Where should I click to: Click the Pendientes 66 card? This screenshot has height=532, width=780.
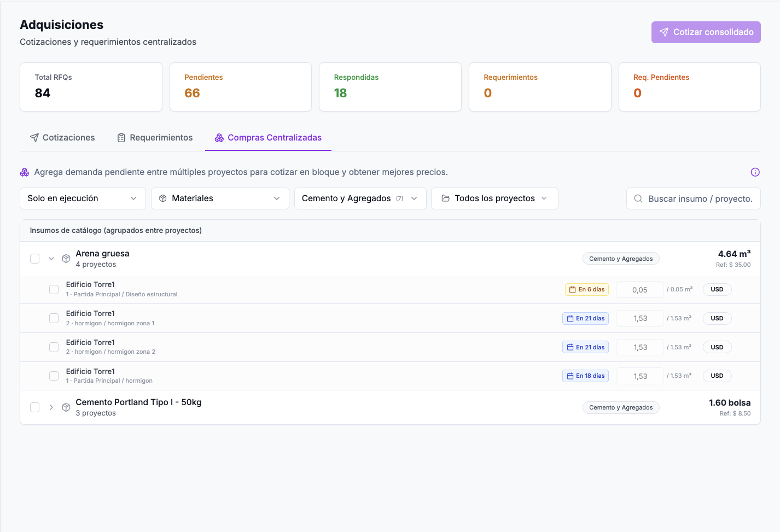point(241,87)
